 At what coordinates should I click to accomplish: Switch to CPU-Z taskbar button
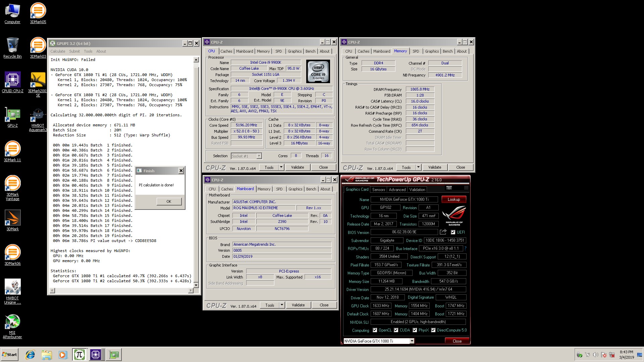click(x=96, y=355)
